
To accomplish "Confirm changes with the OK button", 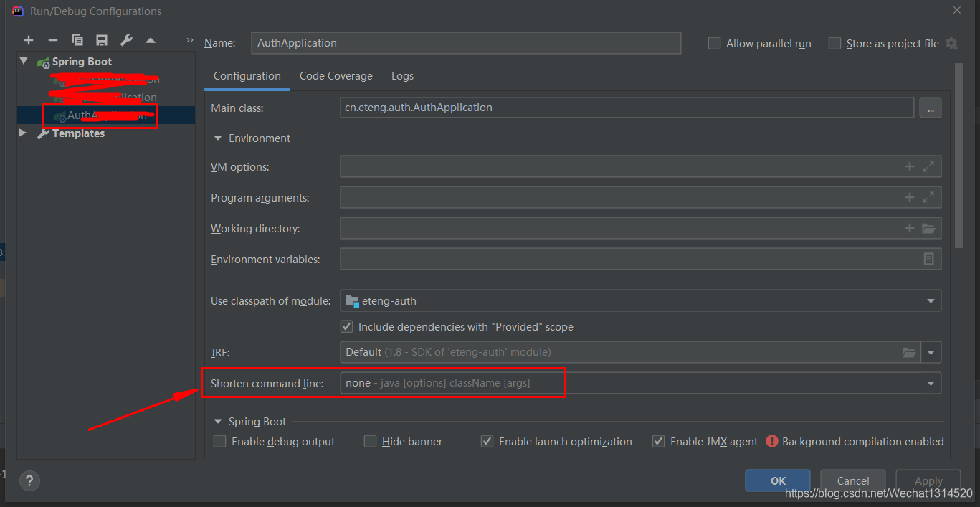I will click(x=777, y=480).
